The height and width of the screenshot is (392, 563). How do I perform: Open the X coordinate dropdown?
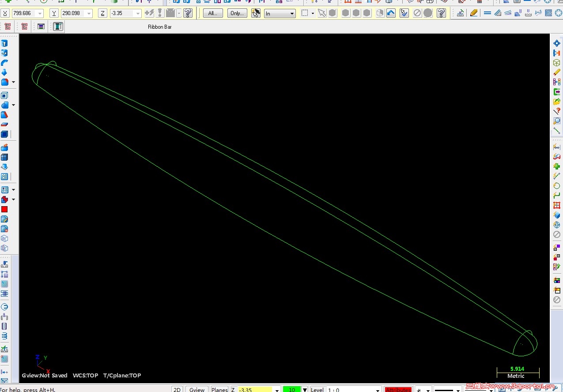(x=41, y=14)
